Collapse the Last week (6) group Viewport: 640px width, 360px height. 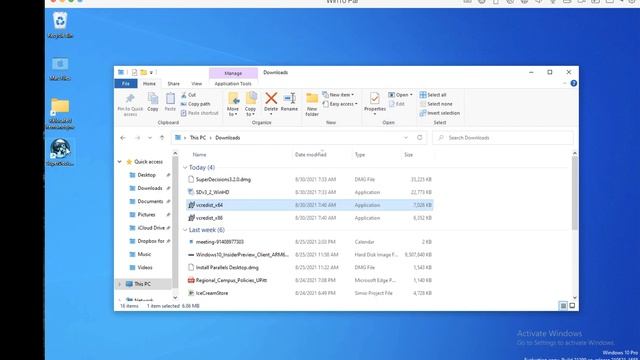pos(185,230)
